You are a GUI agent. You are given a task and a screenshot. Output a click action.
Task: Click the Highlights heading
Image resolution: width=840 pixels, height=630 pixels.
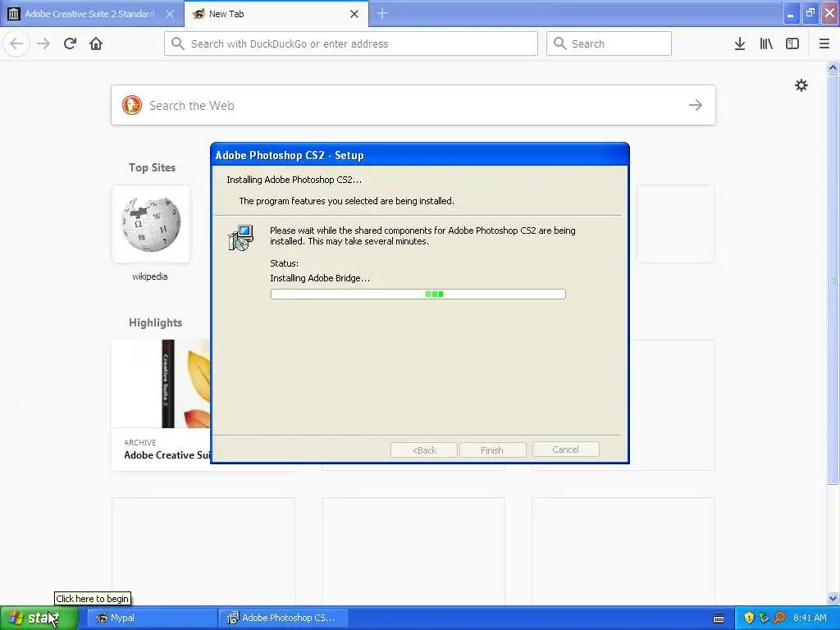(x=155, y=322)
